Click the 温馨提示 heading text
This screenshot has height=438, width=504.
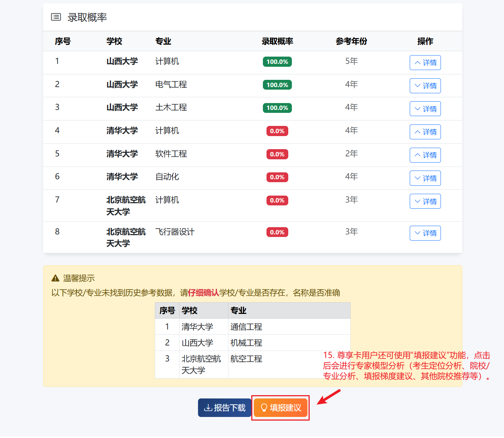[x=79, y=278]
